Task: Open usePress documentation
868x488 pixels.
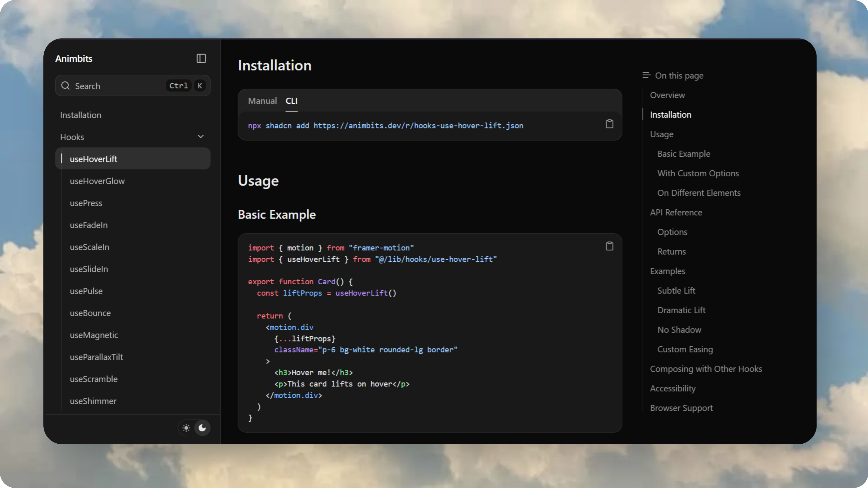Action: pyautogui.click(x=86, y=203)
